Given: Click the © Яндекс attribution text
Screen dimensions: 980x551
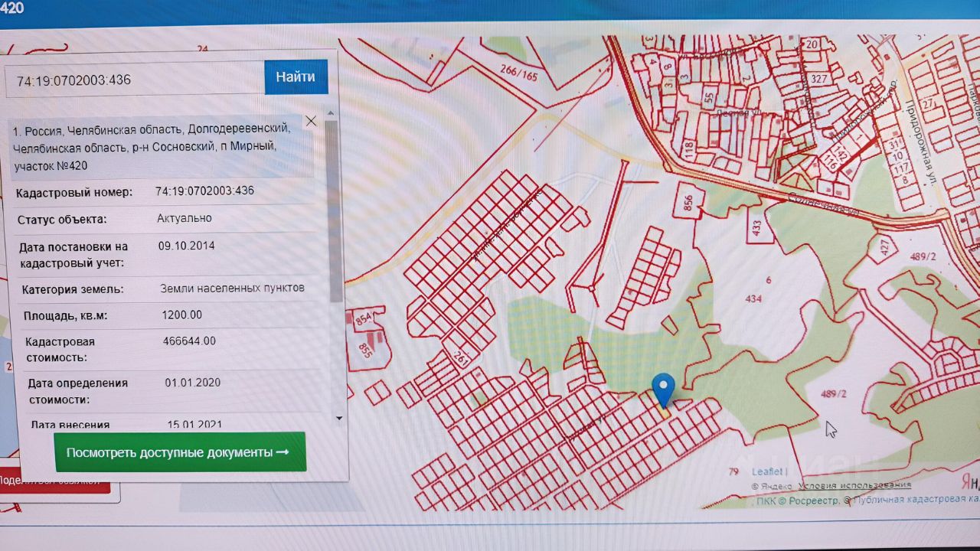Looking at the screenshot, I should point(772,486).
